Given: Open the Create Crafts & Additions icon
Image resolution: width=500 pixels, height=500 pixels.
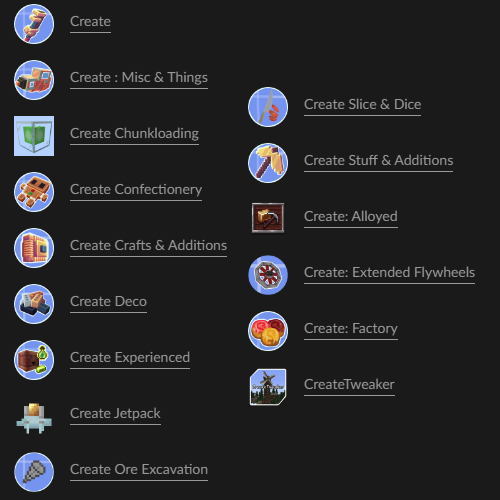Looking at the screenshot, I should [x=34, y=248].
